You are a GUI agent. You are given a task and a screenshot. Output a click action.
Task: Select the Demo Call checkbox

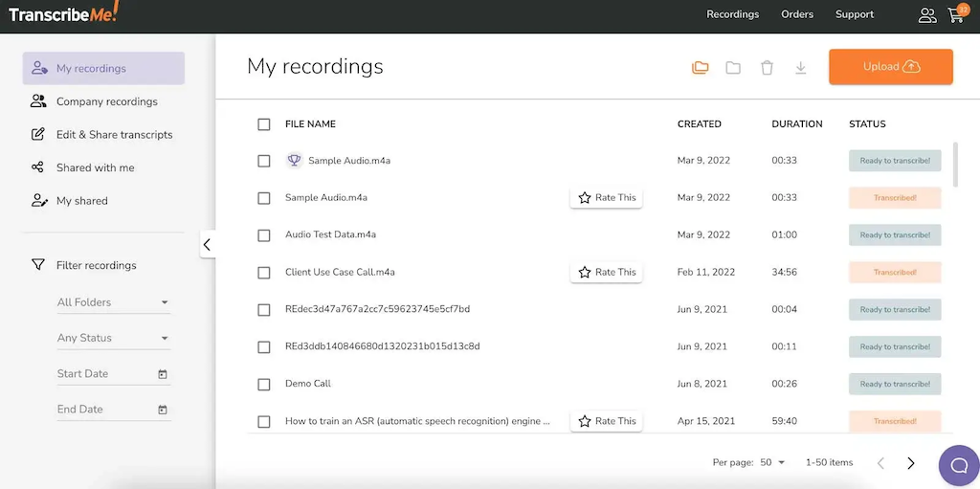tap(264, 385)
